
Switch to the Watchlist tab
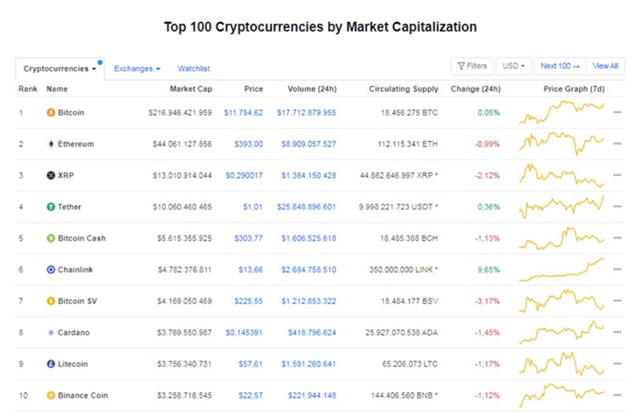click(194, 69)
